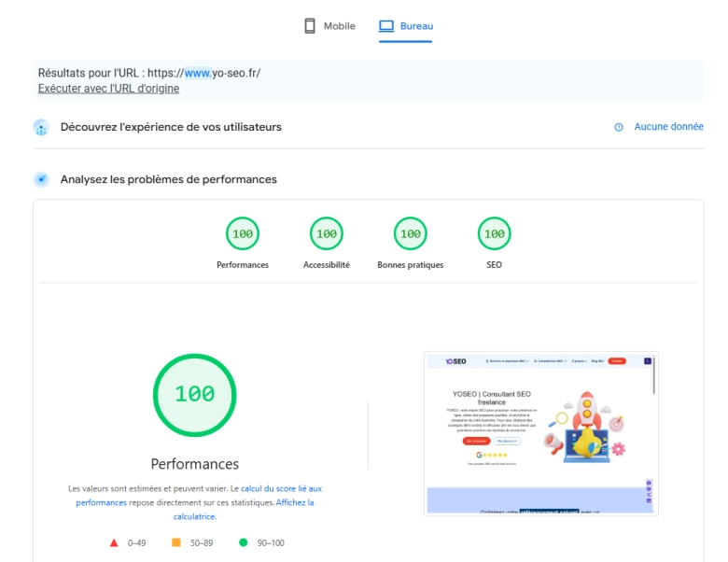
Task: Click the desktop monitor icon
Action: (x=386, y=26)
